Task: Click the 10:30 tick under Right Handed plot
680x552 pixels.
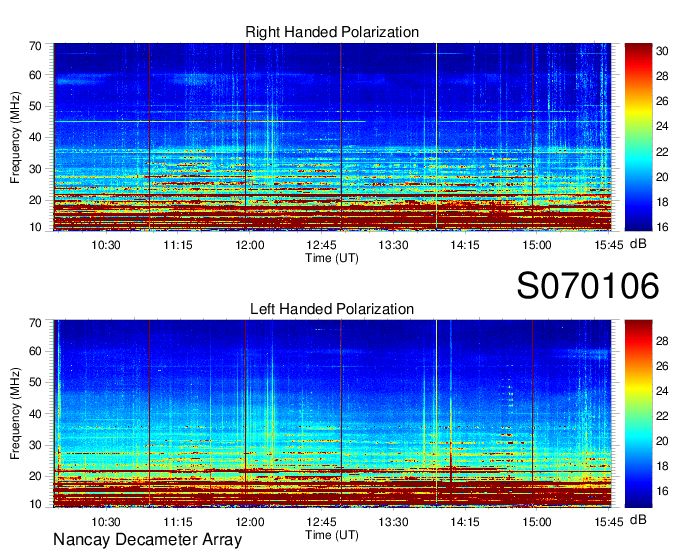Action: click(x=106, y=245)
